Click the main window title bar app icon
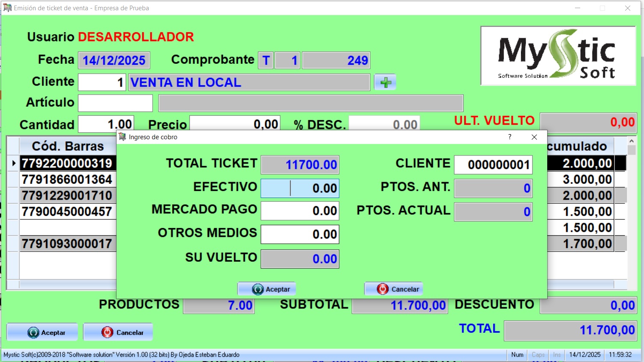This screenshot has width=644, height=362. tap(7, 8)
